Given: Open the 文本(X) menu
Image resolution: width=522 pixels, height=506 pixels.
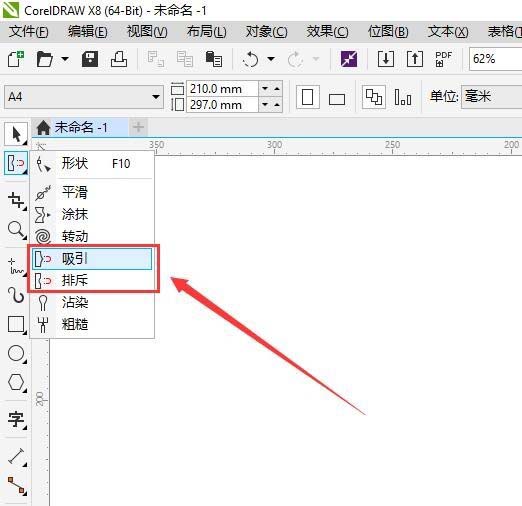Looking at the screenshot, I should pos(448,32).
